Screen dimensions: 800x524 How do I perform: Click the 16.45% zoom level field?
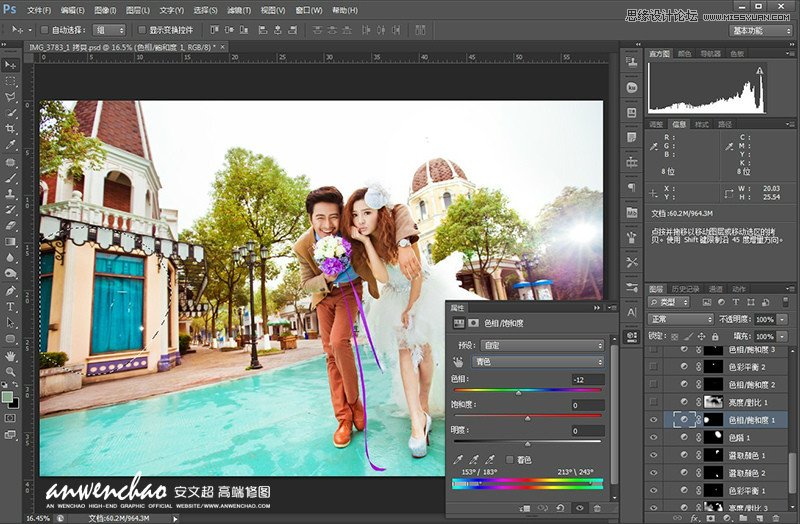[38, 518]
